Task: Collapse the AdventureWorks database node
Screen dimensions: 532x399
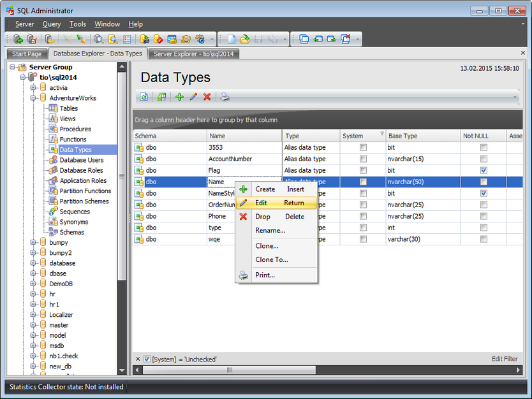Action: coord(33,98)
